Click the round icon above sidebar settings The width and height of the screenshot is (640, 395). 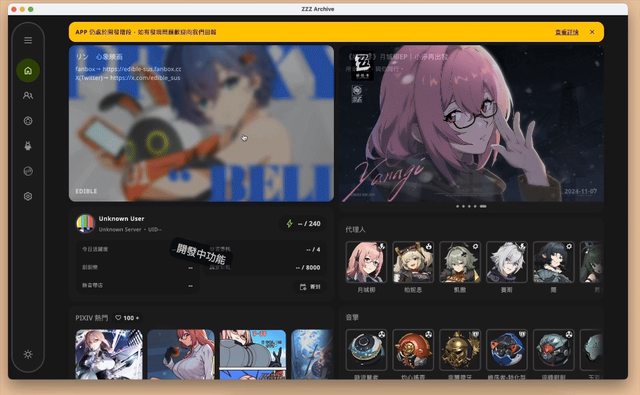click(28, 171)
